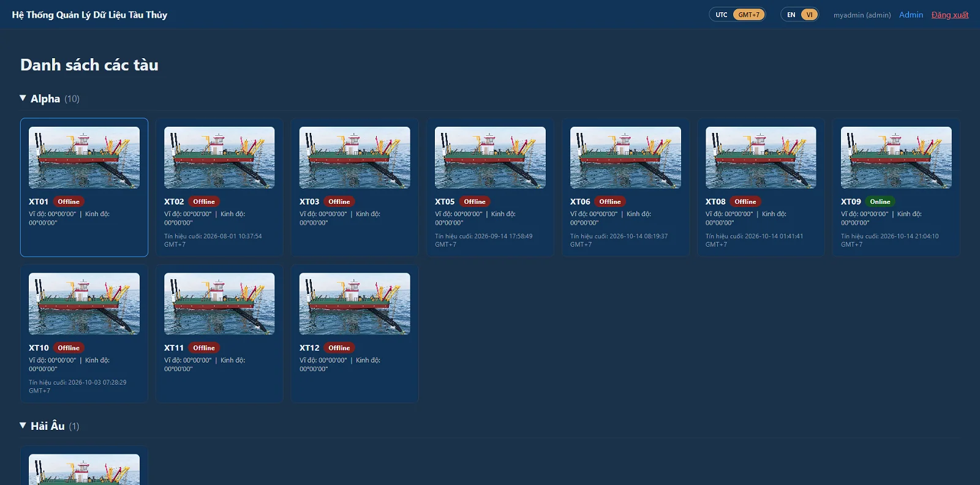Click the Offline badge on XT11

tap(204, 348)
